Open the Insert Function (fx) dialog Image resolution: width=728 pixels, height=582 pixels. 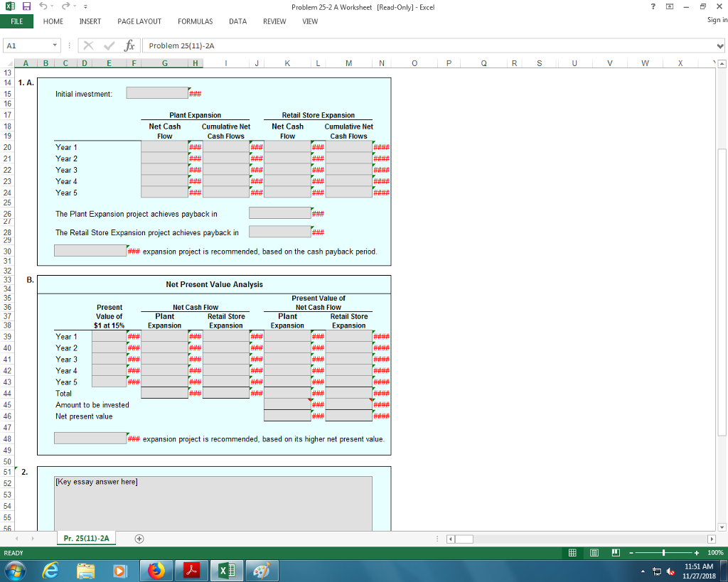tap(129, 45)
